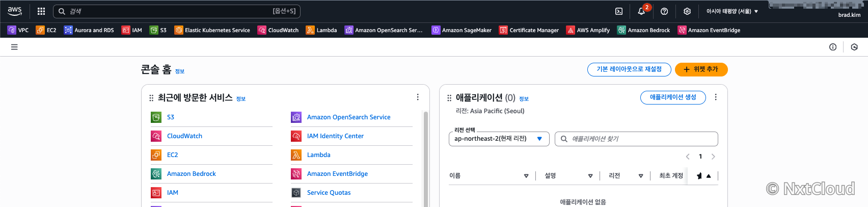The image size is (868, 207).
Task: Click 정보 link next to 애플리케이션
Action: pyautogui.click(x=524, y=99)
